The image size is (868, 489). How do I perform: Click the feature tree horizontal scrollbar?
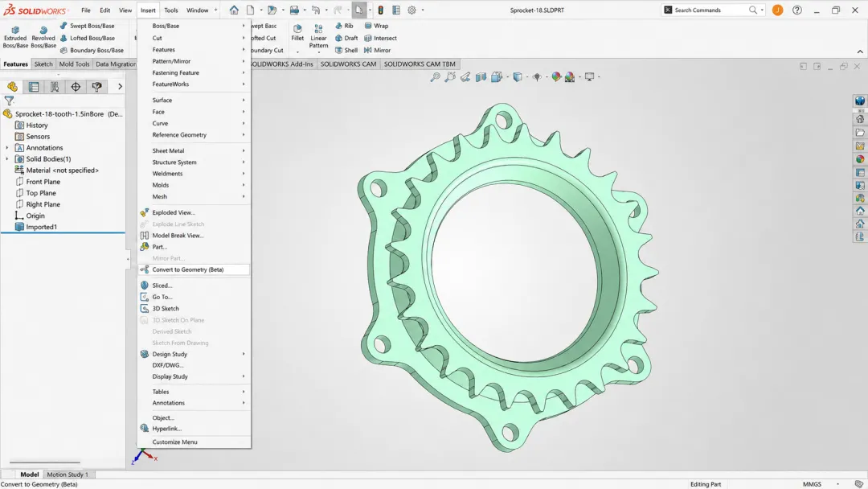tap(45, 462)
